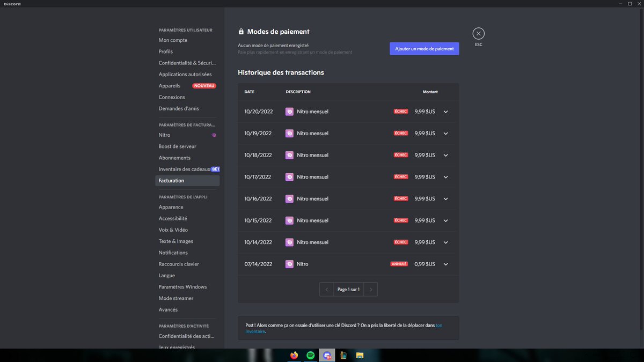644x362 pixels.
Task: Expand the 10/19/2022 transaction details
Action: point(445,134)
